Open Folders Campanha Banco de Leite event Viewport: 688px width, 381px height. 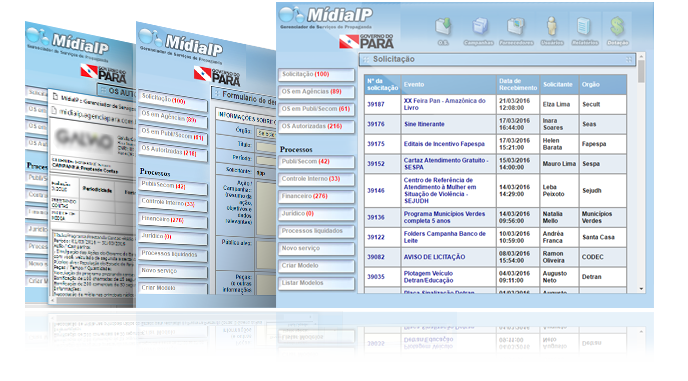444,237
